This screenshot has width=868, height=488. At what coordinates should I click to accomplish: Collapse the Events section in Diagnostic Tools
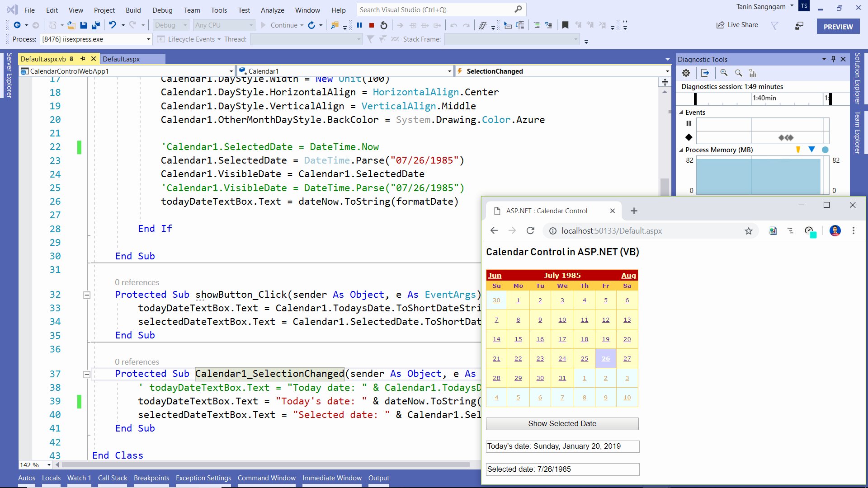click(x=681, y=112)
